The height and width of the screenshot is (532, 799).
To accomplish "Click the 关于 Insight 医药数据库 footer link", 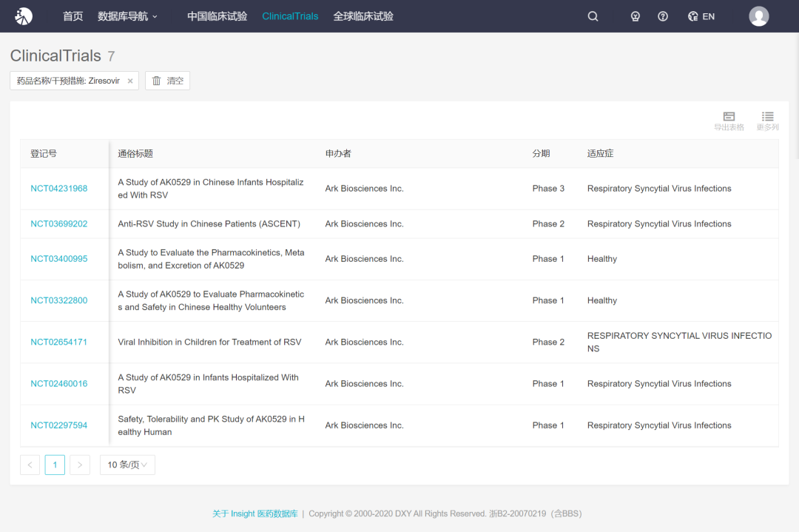I will (x=254, y=514).
